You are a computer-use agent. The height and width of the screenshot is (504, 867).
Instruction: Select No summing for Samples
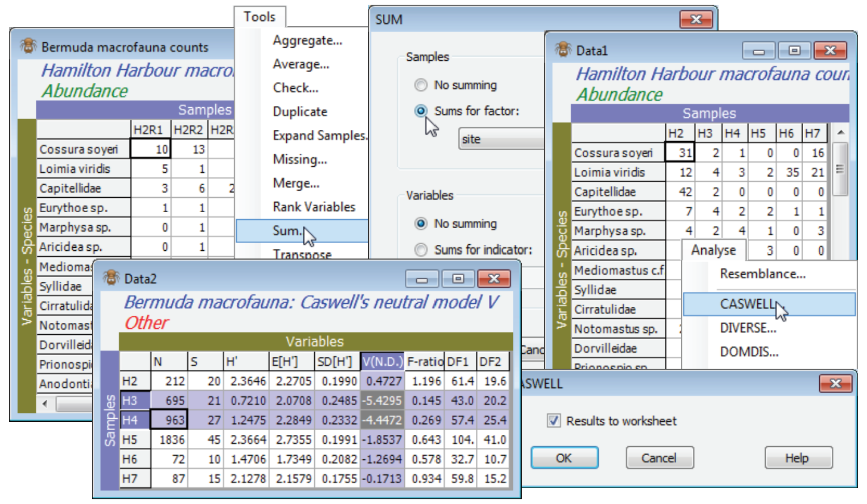[x=421, y=85]
